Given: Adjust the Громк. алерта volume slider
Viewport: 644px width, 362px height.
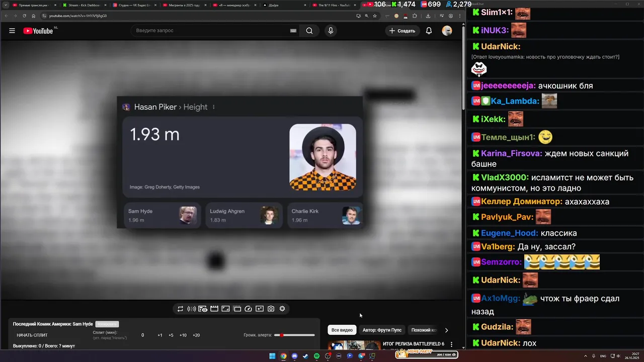Looking at the screenshot, I should [294, 335].
